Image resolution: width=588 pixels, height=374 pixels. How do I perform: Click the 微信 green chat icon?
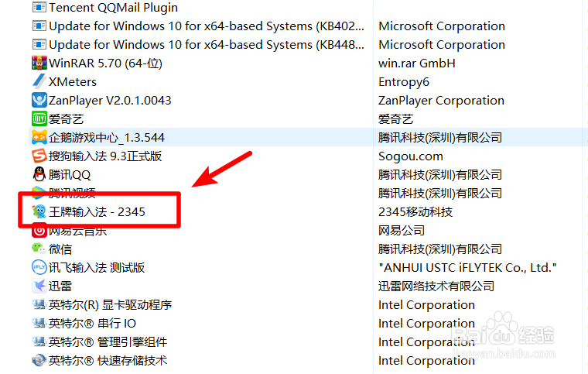click(39, 249)
